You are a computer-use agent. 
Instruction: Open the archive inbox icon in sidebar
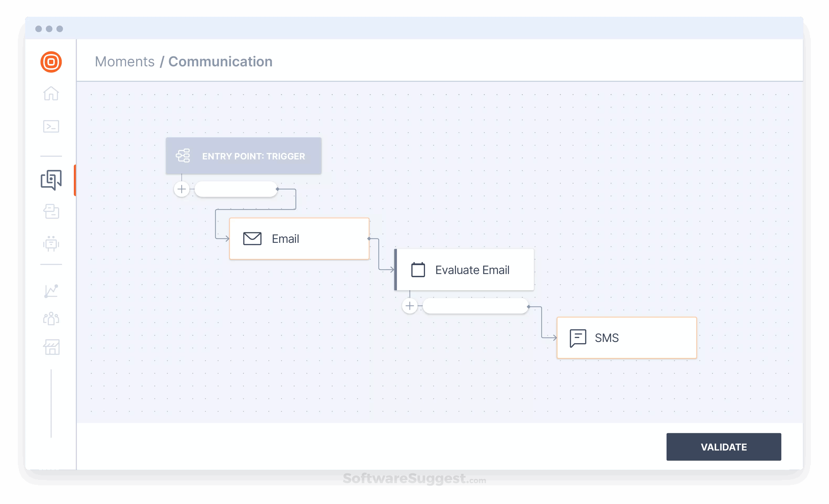point(51,211)
